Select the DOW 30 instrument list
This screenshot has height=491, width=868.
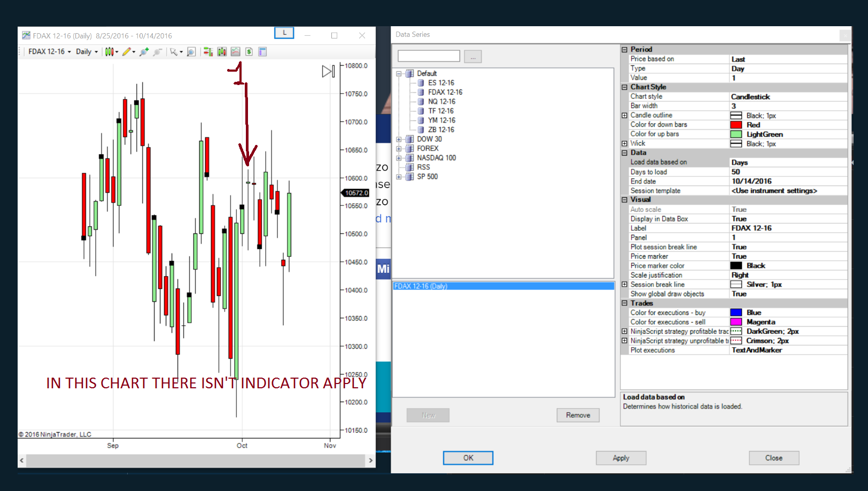(x=429, y=139)
